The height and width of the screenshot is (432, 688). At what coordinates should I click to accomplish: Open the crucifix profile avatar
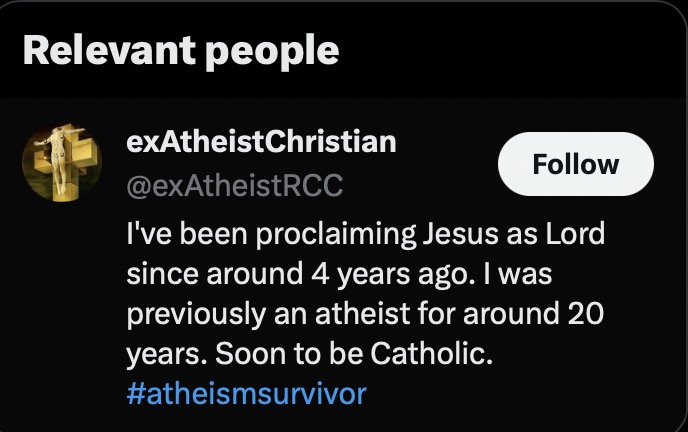point(62,163)
